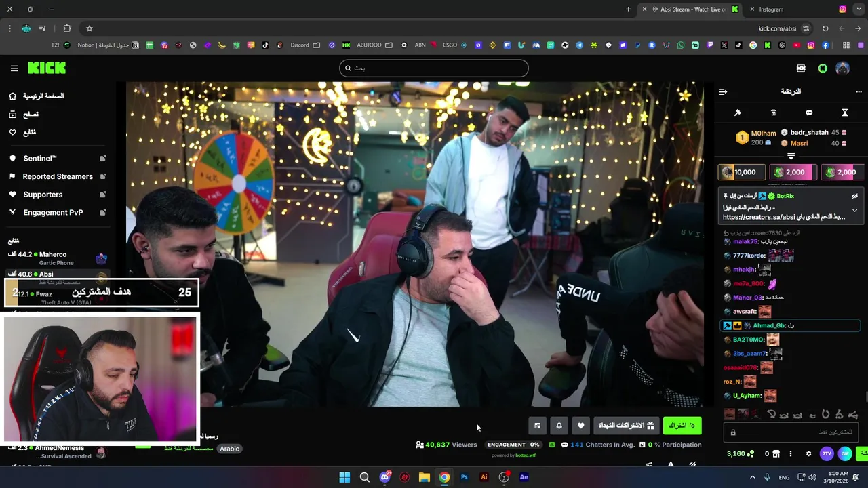Focus the subscribers-only chat input

(x=791, y=432)
